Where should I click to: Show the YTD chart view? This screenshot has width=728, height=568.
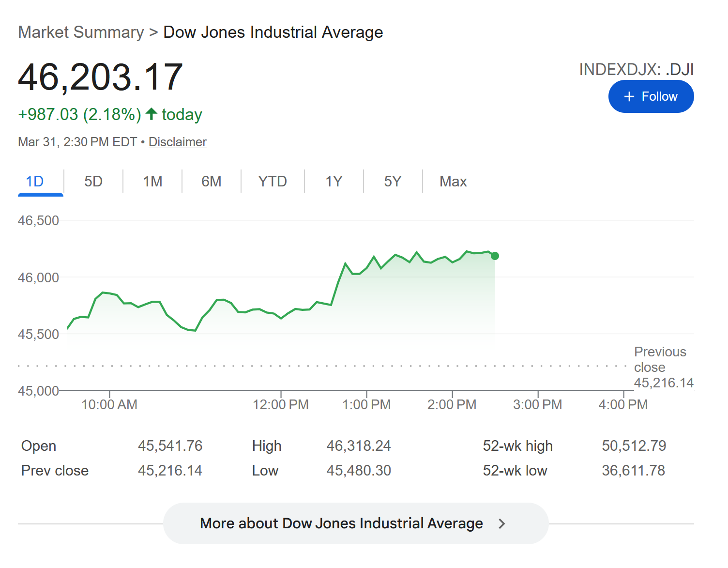coord(273,182)
